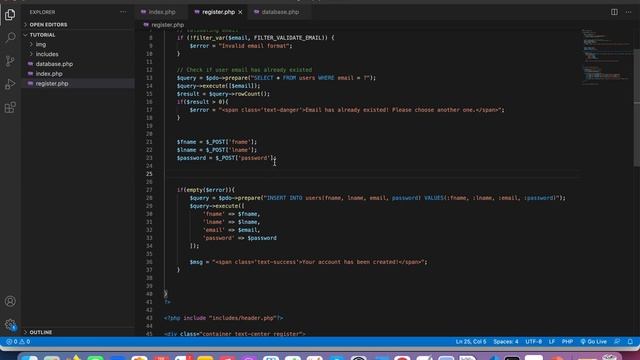The height and width of the screenshot is (360, 640).
Task: Click line number 27 in the gutter
Action: tap(149, 190)
